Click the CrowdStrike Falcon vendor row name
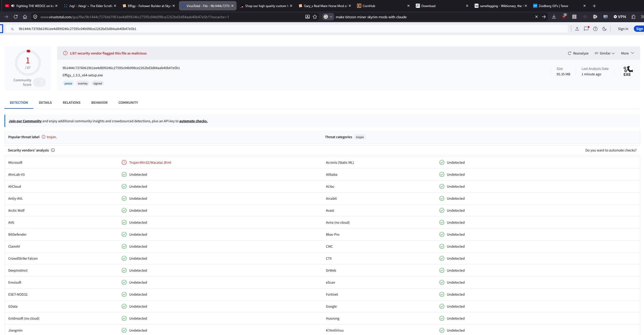 pyautogui.click(x=23, y=258)
